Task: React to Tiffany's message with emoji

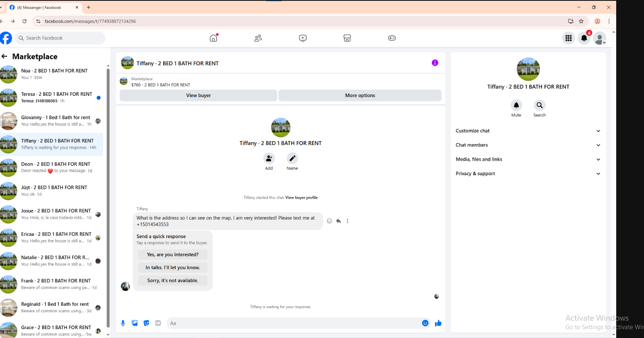Action: tap(329, 221)
